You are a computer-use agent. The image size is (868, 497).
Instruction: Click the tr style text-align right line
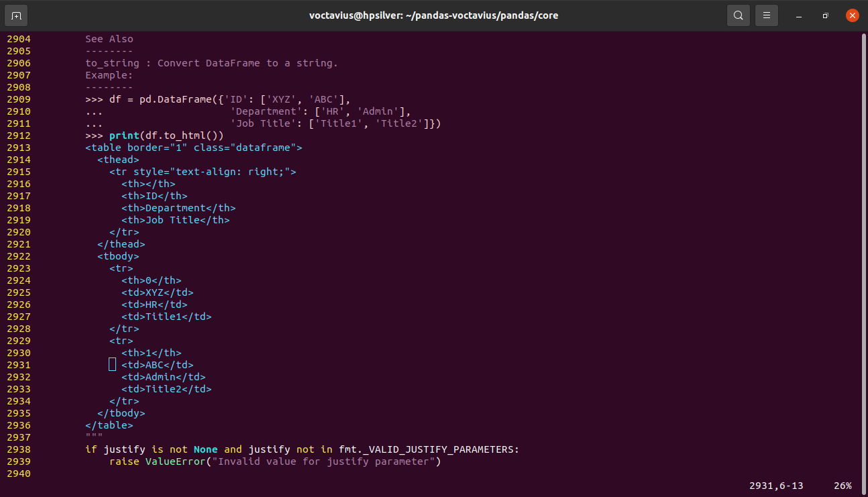point(203,172)
